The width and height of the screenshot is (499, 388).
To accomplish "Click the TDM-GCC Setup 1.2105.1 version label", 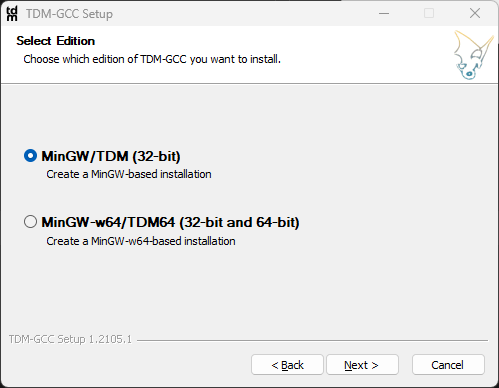I will coord(70,339).
